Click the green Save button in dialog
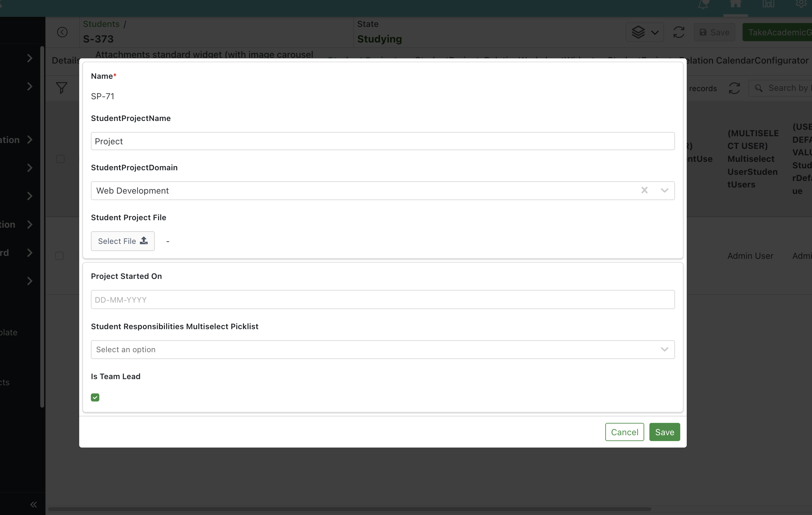Viewport: 812px width, 515px height. coord(665,432)
